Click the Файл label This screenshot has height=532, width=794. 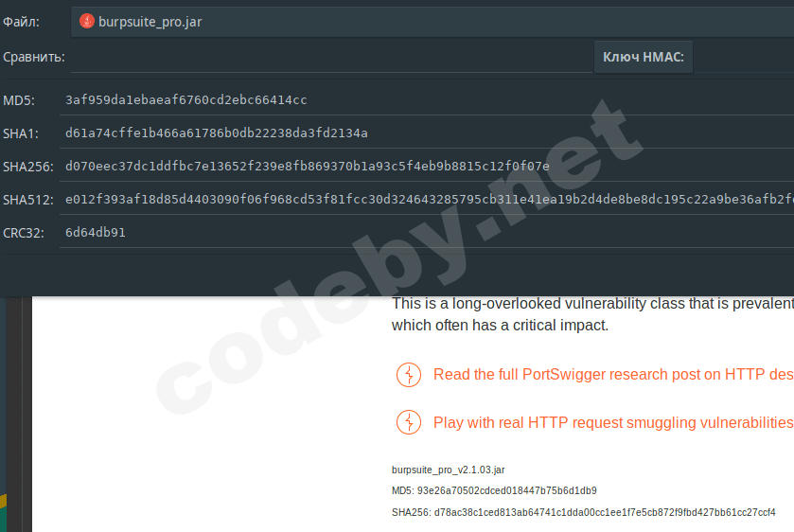click(21, 22)
